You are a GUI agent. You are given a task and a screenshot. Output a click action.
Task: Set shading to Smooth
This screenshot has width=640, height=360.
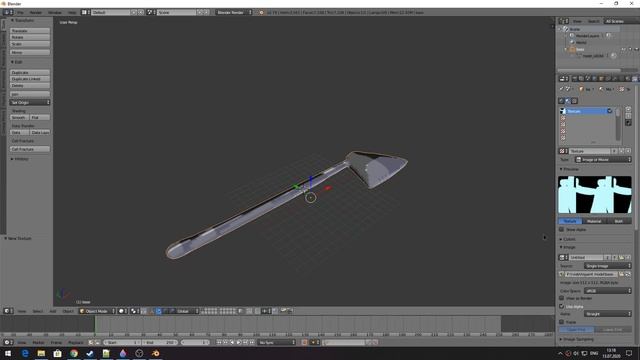(19, 118)
